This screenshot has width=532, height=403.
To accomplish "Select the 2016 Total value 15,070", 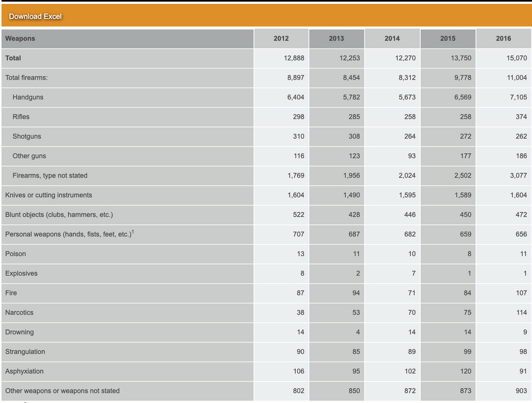I will click(x=517, y=58).
